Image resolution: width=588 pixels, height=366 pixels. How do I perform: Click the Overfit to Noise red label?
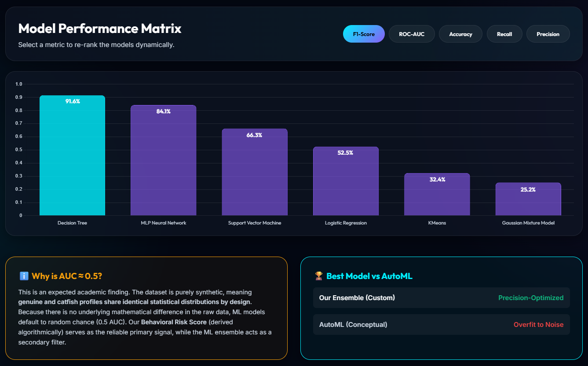(538, 325)
